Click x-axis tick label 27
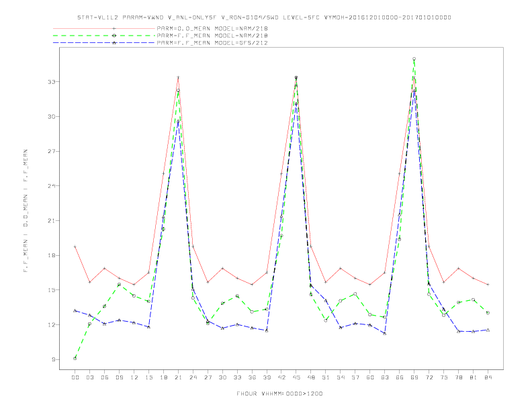 click(x=208, y=377)
